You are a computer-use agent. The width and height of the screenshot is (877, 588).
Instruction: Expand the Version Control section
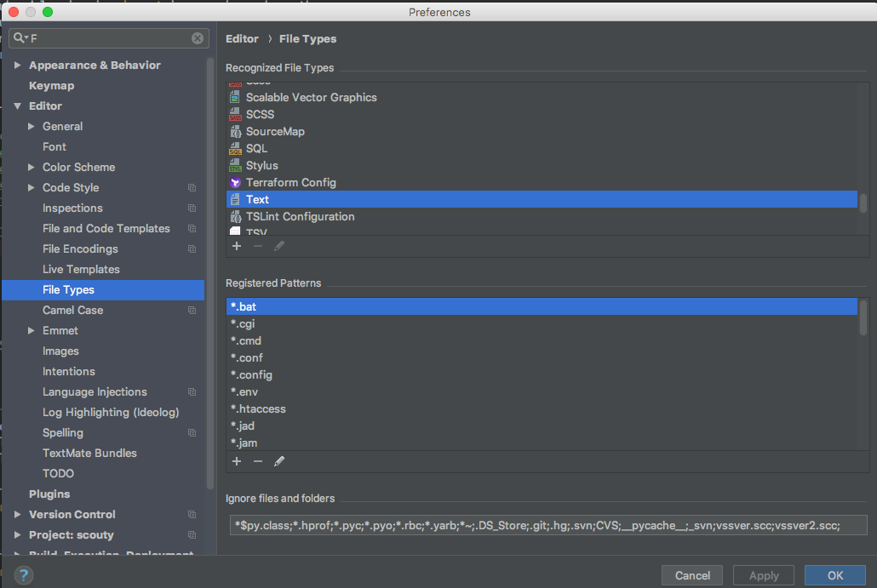[18, 515]
